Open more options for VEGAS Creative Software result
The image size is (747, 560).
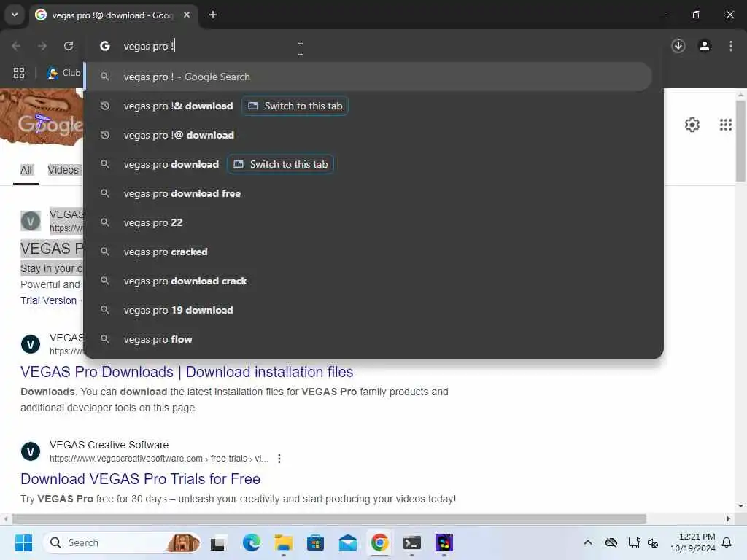tap(279, 459)
